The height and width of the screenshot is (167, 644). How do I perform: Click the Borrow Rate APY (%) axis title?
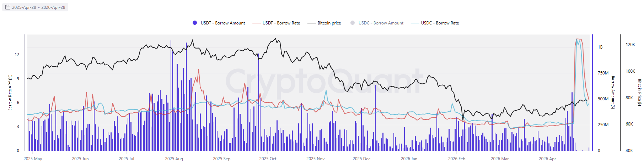click(x=10, y=93)
